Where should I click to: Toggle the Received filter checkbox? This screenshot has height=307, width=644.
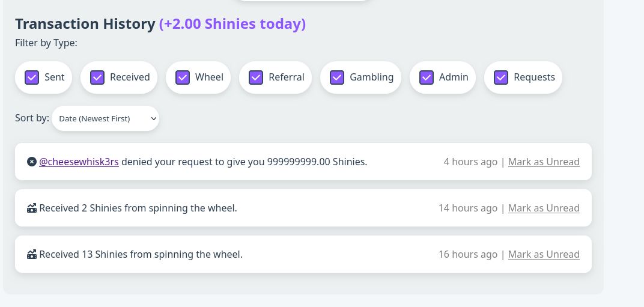tap(97, 78)
